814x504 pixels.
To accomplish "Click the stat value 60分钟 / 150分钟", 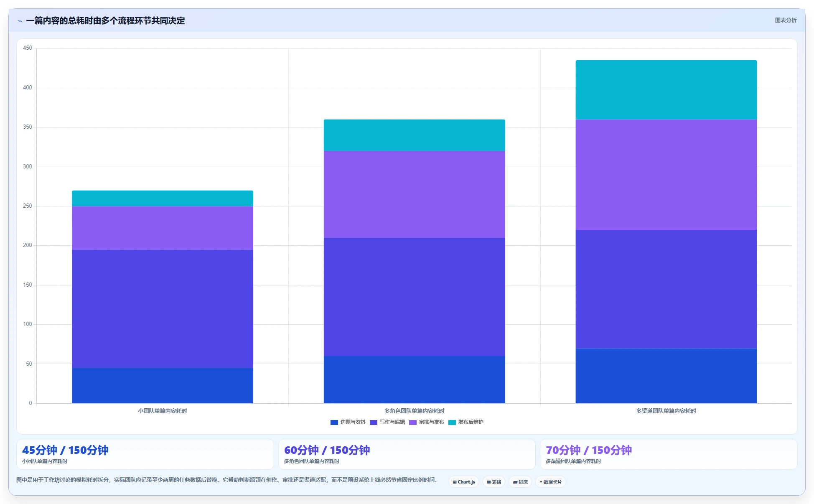I will 327,450.
